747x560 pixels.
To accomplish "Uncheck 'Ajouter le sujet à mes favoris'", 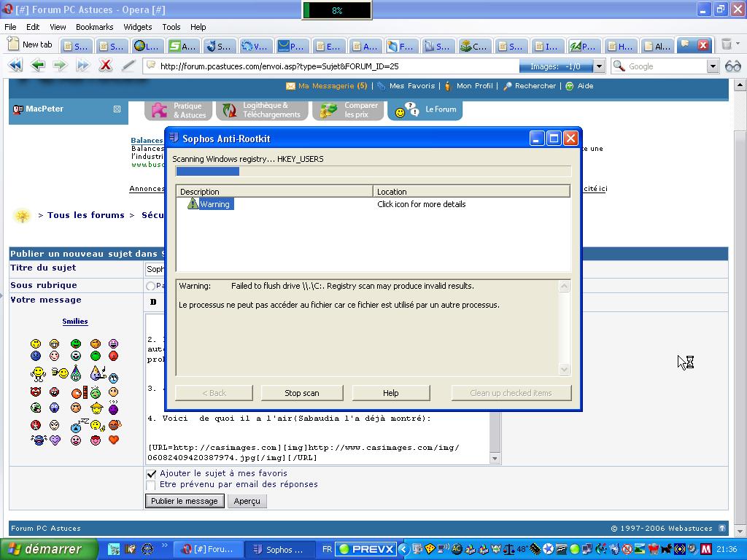I will point(151,474).
